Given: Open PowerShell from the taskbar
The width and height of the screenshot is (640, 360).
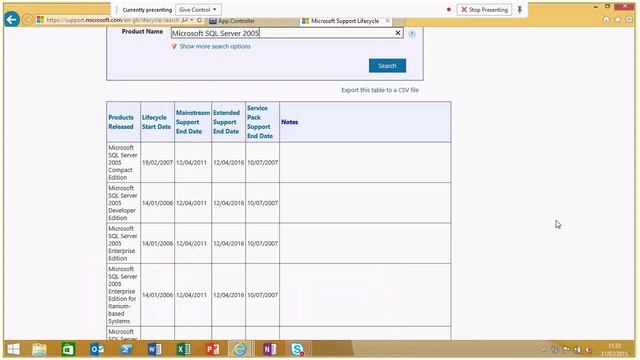Looking at the screenshot, I should (x=126, y=349).
